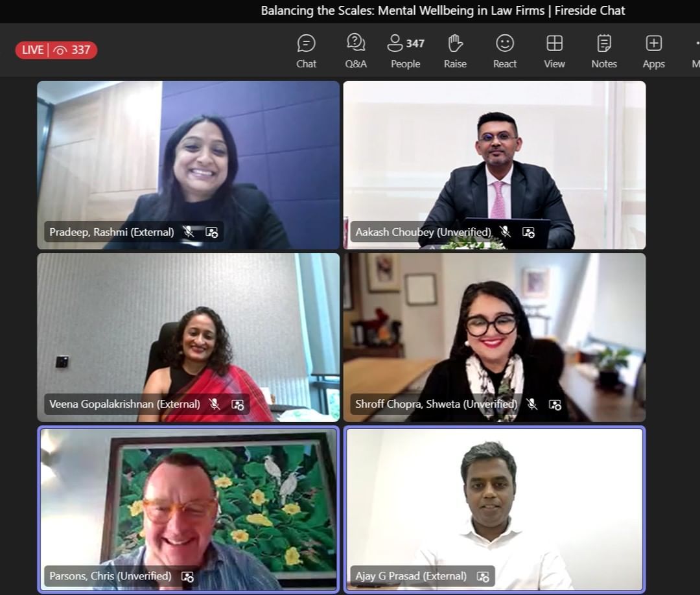Click muted mic icon for Pradeep, Rashmi
The width and height of the screenshot is (700, 595).
click(x=189, y=231)
